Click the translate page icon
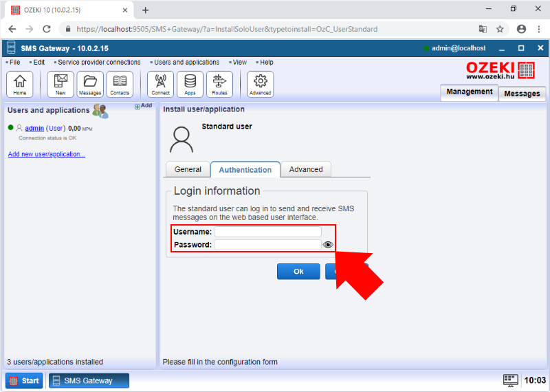Screen dimensions: 550x392 coord(483,29)
